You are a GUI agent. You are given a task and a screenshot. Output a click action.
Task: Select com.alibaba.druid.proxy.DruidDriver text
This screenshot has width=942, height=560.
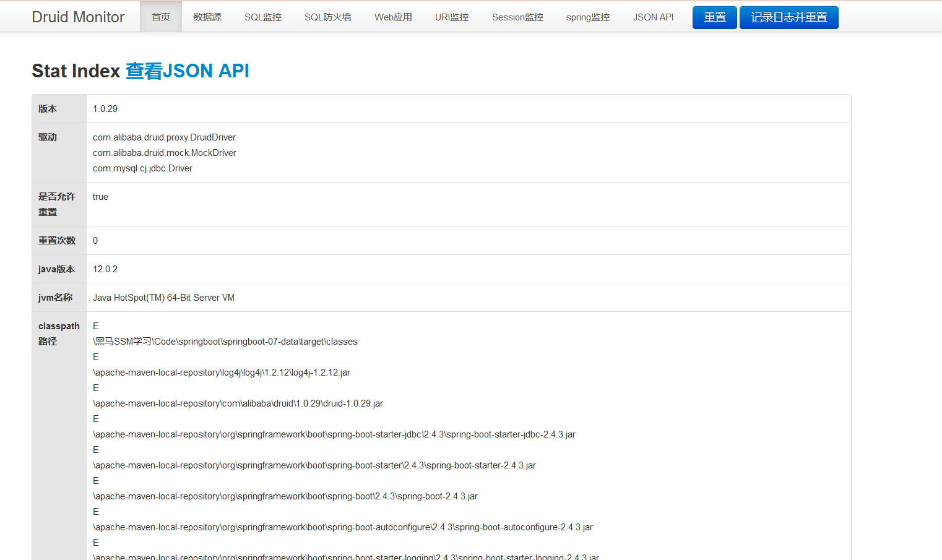[x=164, y=137]
